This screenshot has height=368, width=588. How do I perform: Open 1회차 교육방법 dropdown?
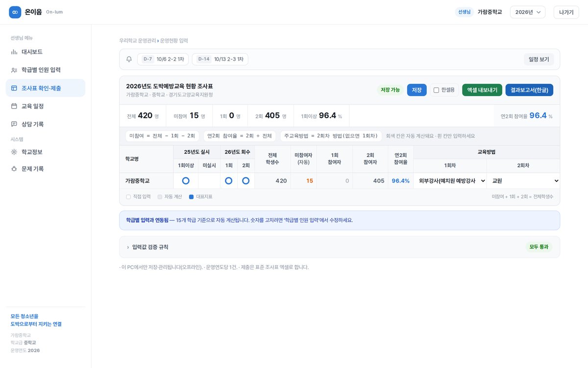tap(450, 181)
